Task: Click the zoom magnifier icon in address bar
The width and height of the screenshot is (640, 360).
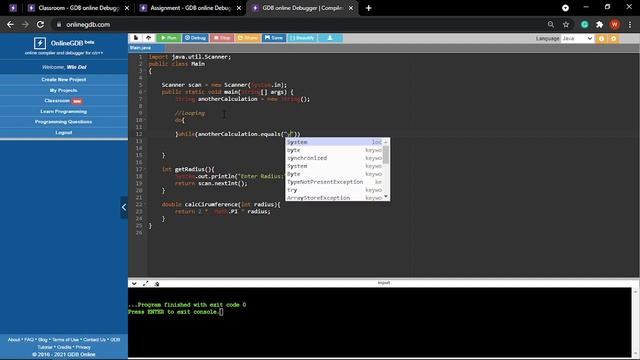Action: (x=551, y=24)
